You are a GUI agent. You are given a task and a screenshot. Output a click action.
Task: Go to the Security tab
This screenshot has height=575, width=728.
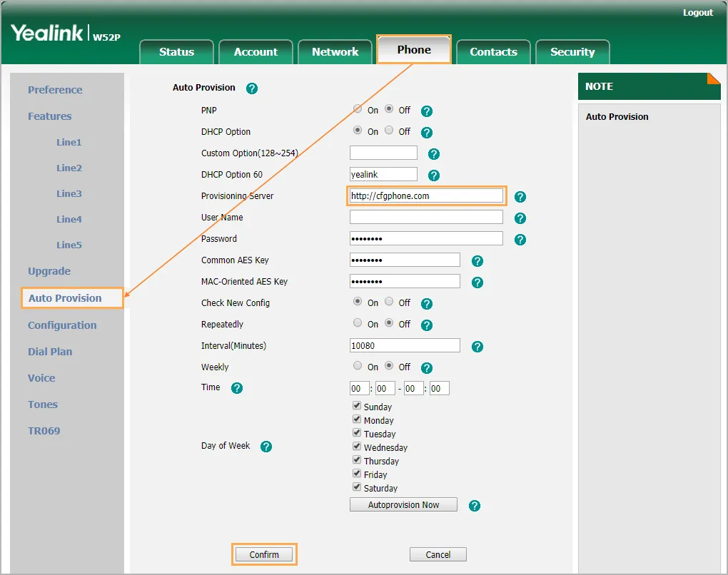click(572, 52)
